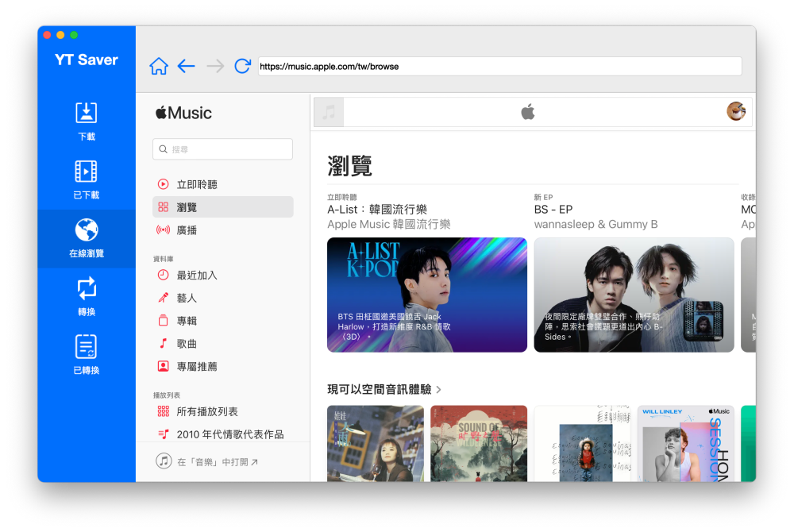Click the 瀏覽 grid icon

click(x=163, y=207)
